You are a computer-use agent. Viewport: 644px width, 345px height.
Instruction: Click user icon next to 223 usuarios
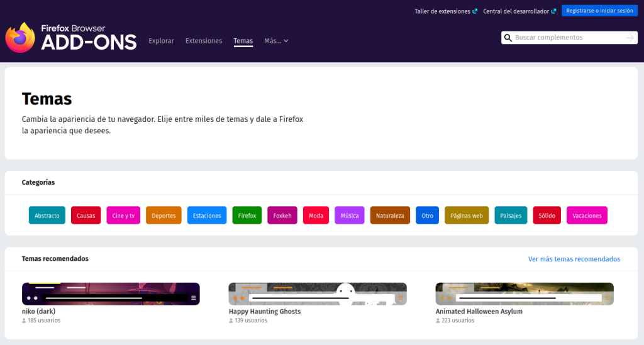tap(438, 320)
